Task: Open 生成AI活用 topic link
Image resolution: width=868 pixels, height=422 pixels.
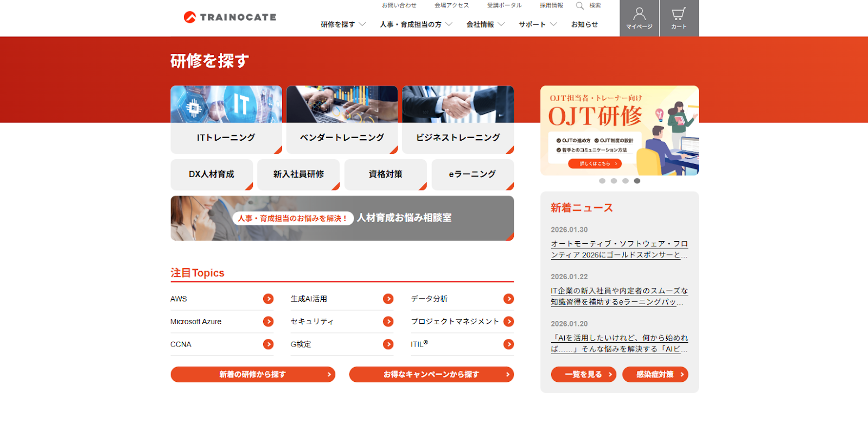Action: click(x=309, y=299)
